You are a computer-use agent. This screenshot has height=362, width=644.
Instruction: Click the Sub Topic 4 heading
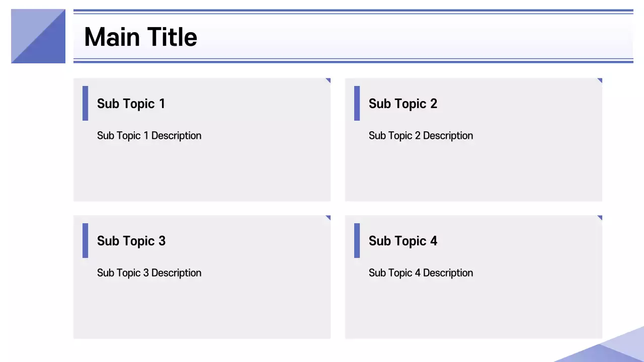pyautogui.click(x=403, y=241)
